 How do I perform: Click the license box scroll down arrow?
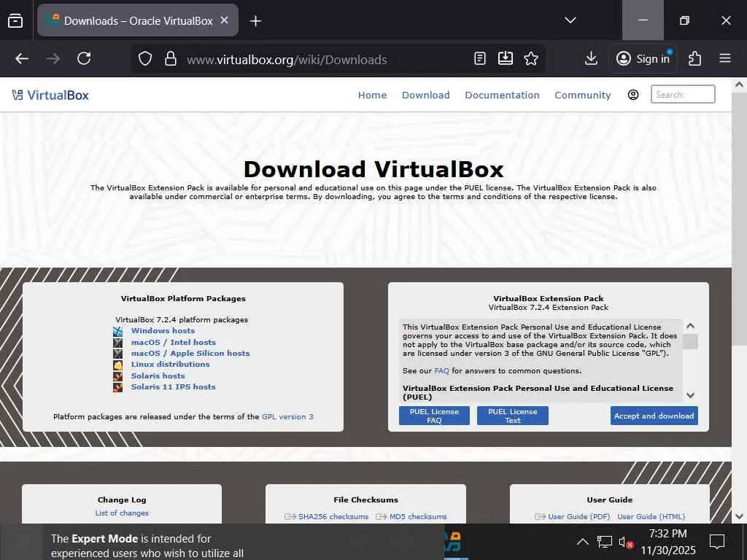click(690, 395)
